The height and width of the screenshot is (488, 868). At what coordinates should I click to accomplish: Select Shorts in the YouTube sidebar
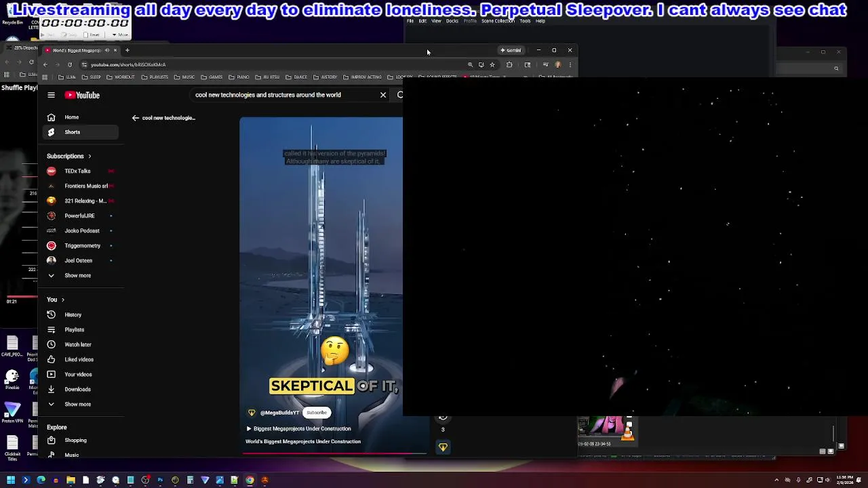pos(81,132)
